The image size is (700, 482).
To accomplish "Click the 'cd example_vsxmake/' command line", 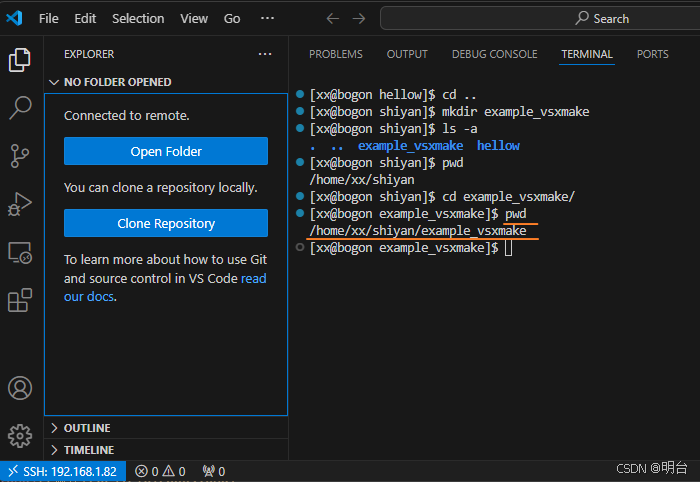I will (442, 197).
